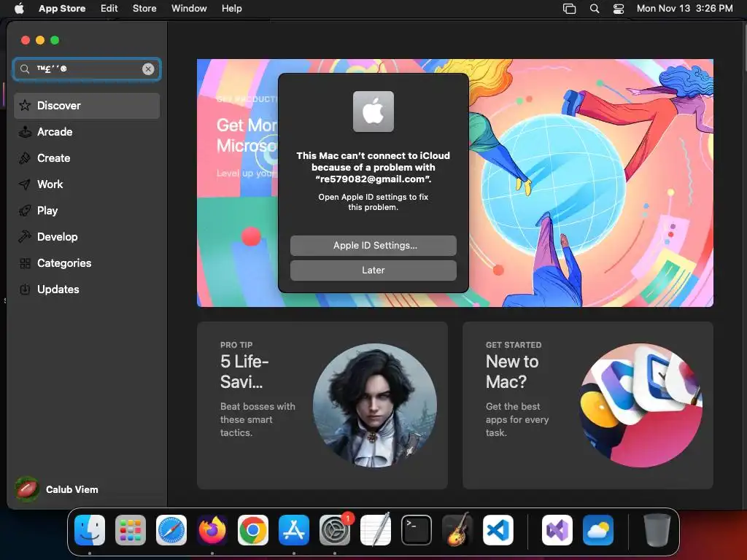Click the Updates download icon
The image size is (747, 560).
[25, 289]
